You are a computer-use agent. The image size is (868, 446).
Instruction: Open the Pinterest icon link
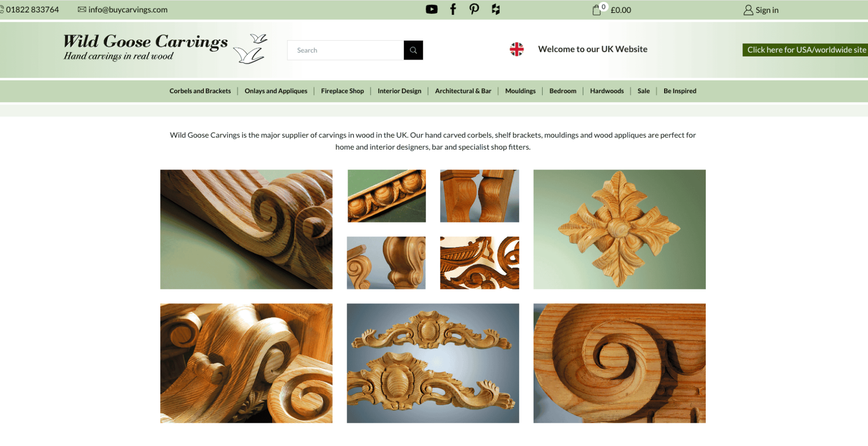474,9
